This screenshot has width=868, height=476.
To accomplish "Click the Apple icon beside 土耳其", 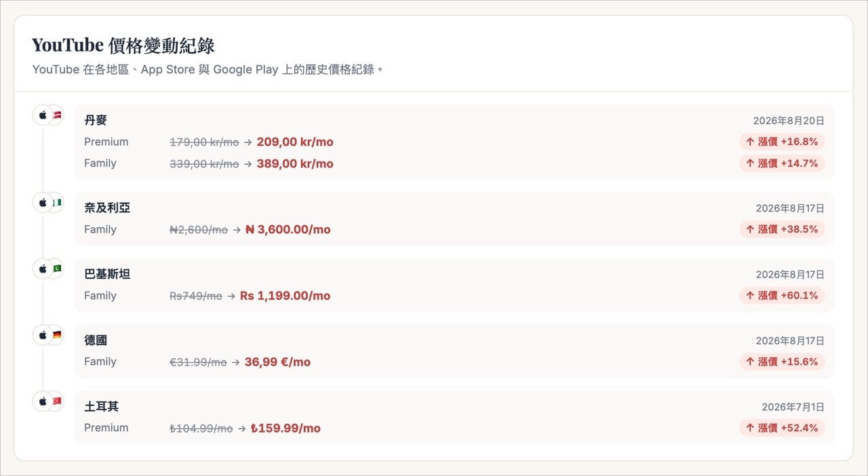I will 43,401.
